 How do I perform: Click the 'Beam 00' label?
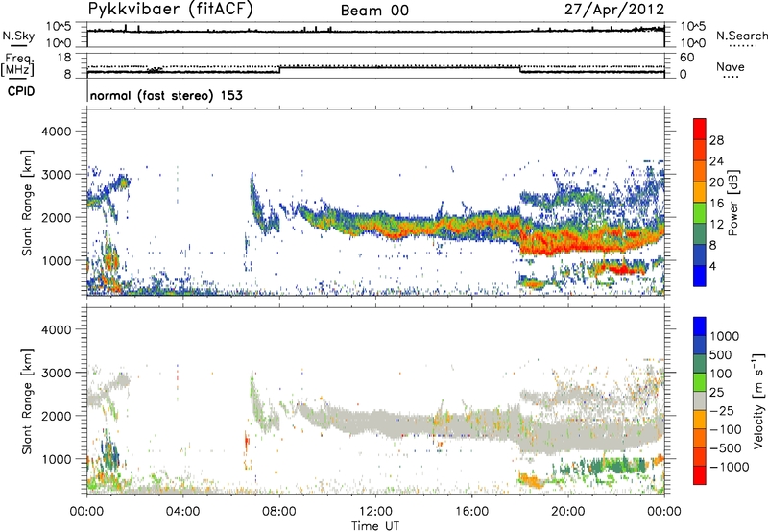pos(374,11)
